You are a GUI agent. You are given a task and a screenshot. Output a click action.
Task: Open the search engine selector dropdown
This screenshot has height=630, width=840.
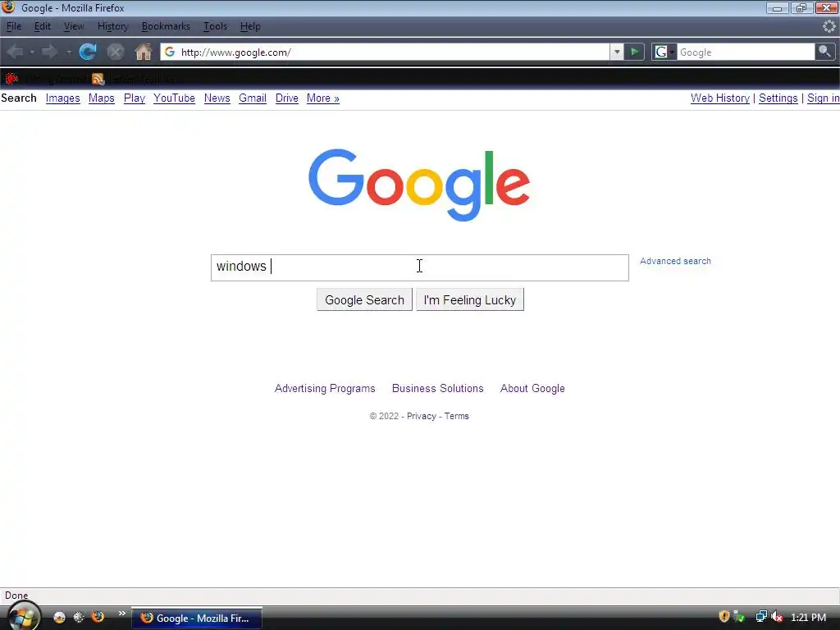click(x=663, y=52)
